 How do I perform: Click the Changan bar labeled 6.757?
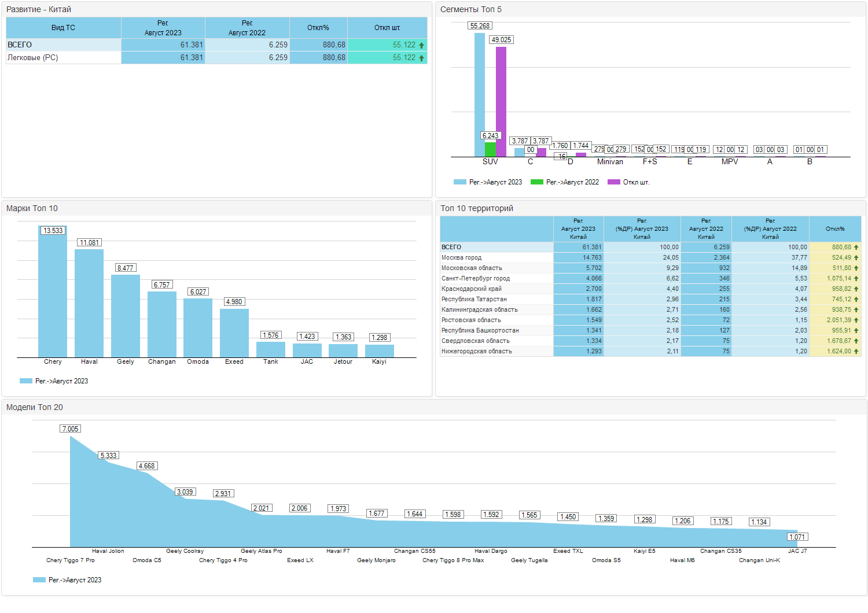click(x=162, y=324)
